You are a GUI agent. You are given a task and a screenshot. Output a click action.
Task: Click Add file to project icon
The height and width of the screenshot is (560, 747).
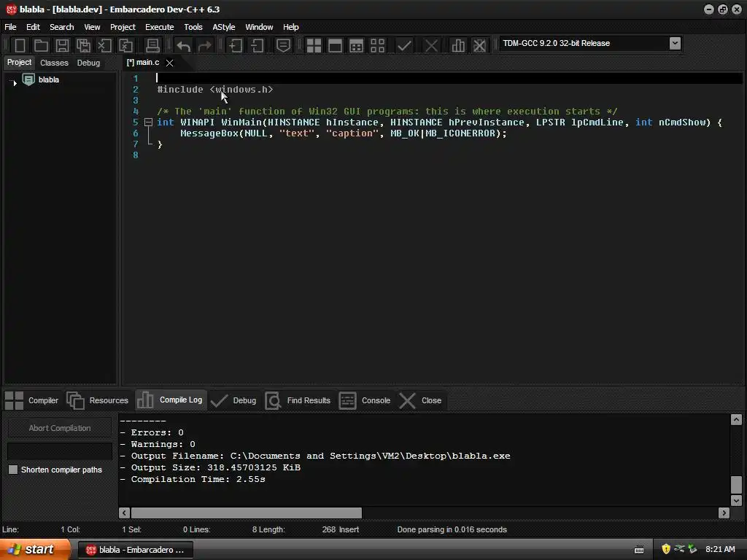[236, 46]
